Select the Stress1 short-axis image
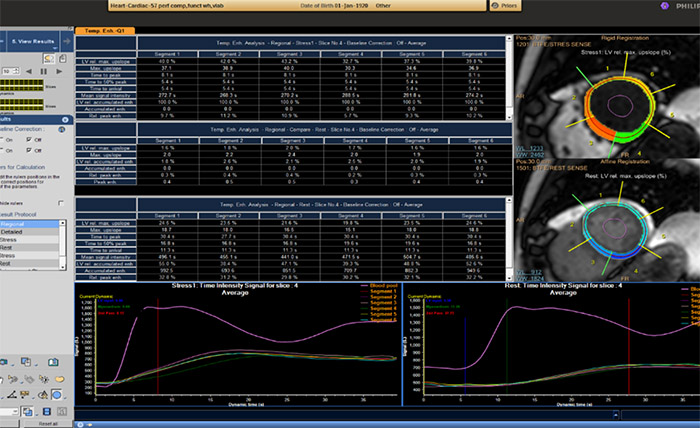700x428 pixels. [x=607, y=97]
